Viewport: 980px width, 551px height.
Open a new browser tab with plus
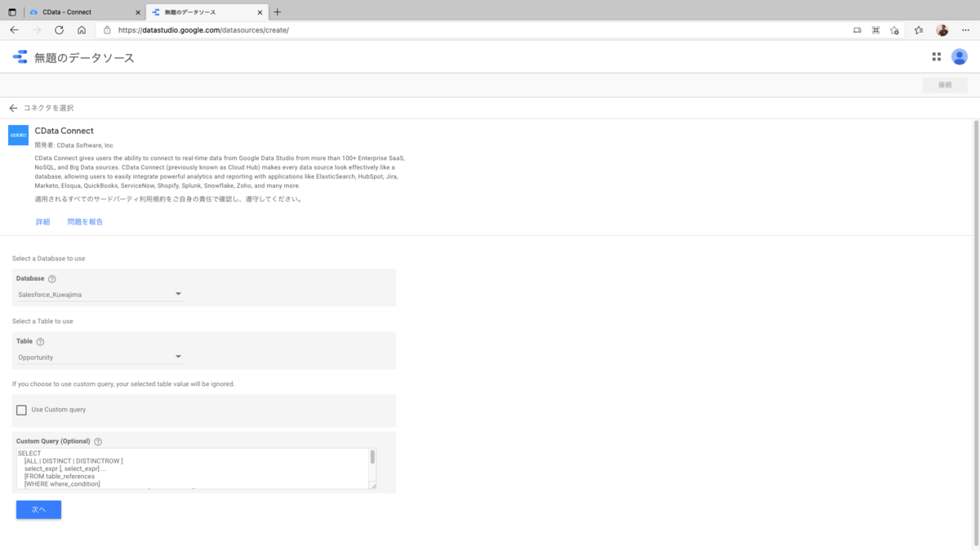[x=278, y=12]
